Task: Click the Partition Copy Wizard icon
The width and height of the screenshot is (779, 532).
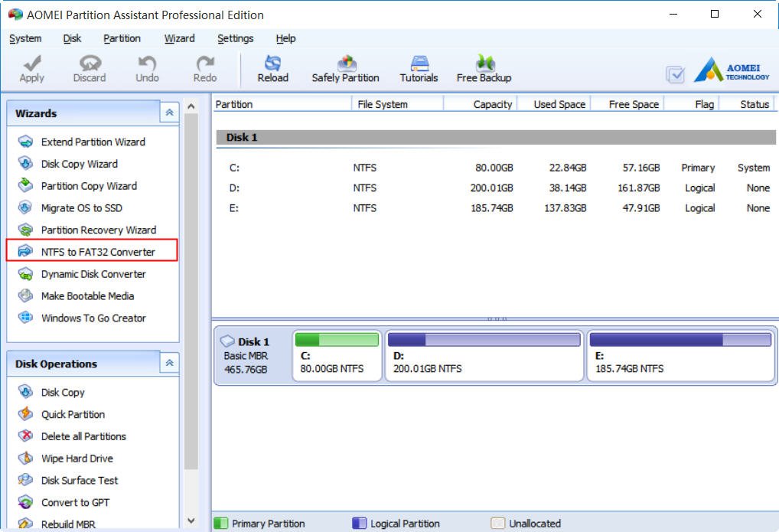Action: 25,185
